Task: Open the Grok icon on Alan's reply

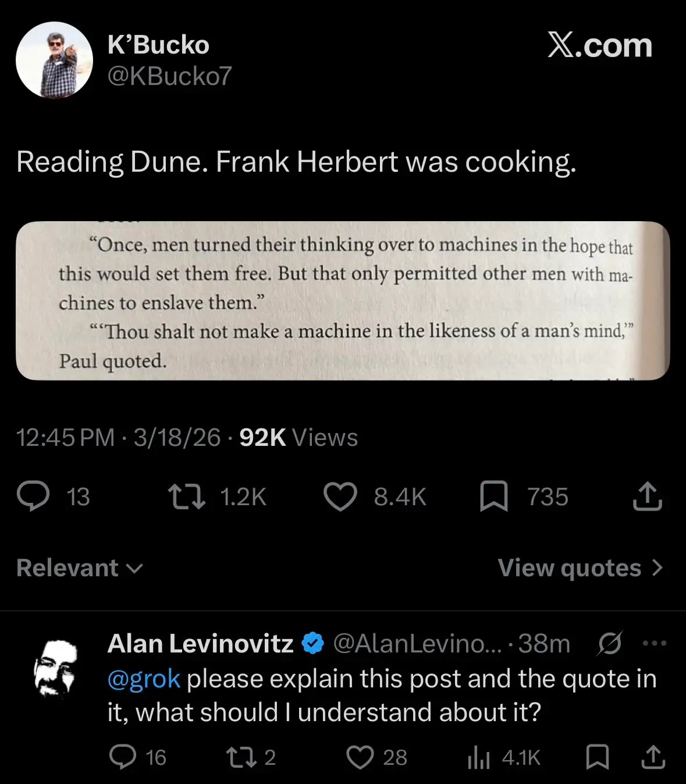Action: coord(609,644)
